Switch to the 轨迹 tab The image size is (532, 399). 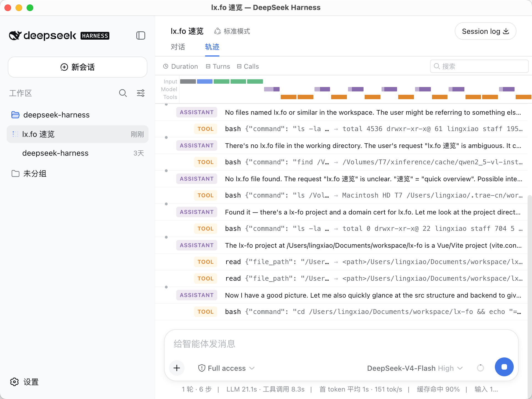[212, 47]
